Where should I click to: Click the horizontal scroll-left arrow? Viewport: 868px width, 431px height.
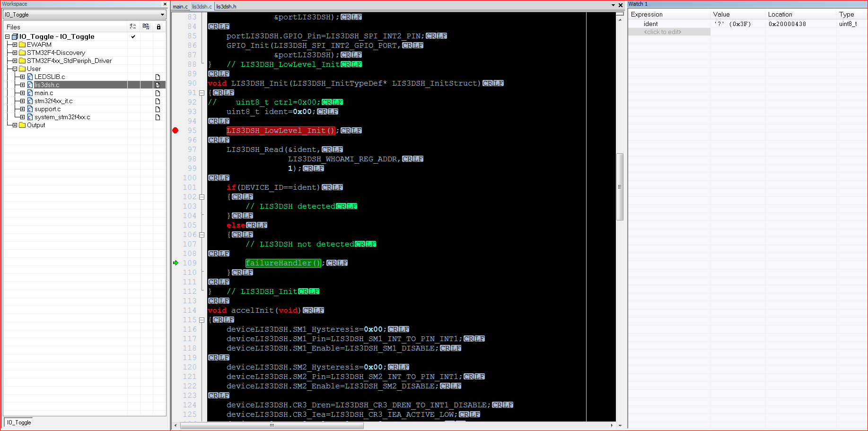175,425
